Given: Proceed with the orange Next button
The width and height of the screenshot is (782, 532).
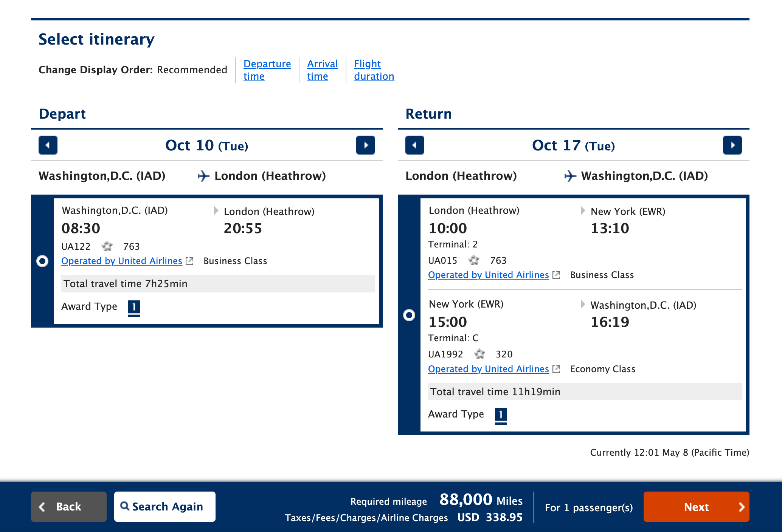Looking at the screenshot, I should click(x=697, y=507).
